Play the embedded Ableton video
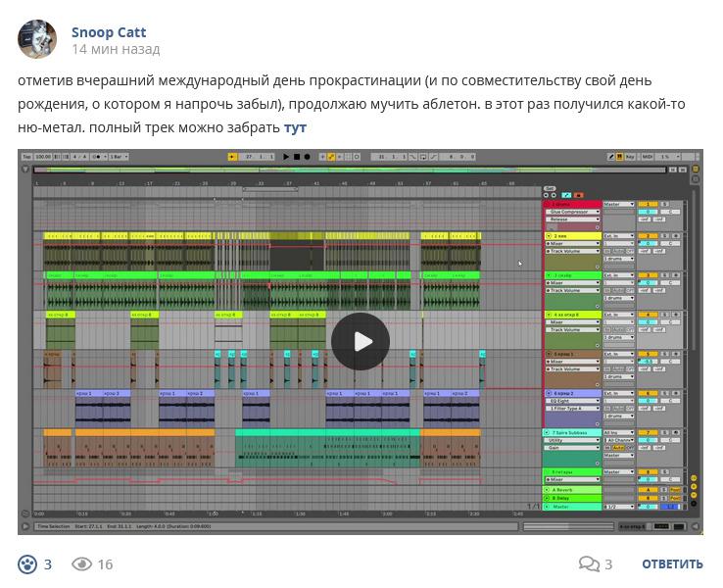This screenshot has width=723, height=588. pos(361,342)
